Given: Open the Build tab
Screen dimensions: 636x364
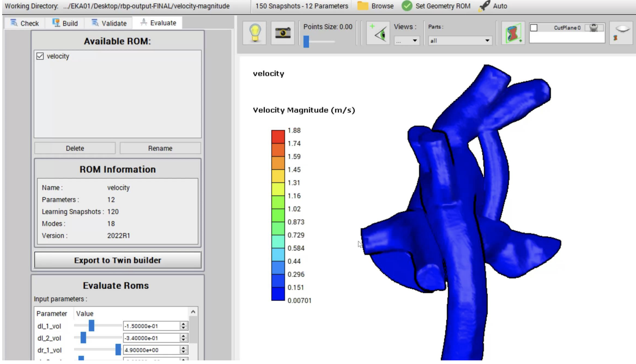Looking at the screenshot, I should [65, 23].
